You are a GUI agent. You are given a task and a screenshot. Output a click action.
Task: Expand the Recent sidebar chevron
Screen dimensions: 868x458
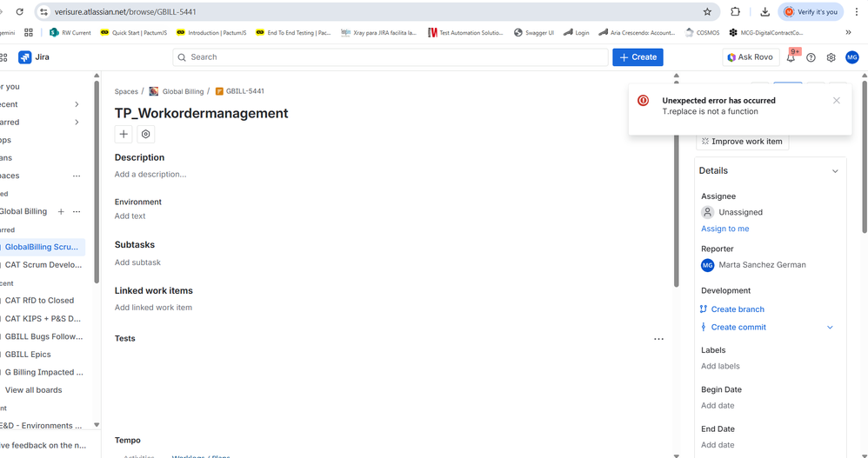click(77, 104)
